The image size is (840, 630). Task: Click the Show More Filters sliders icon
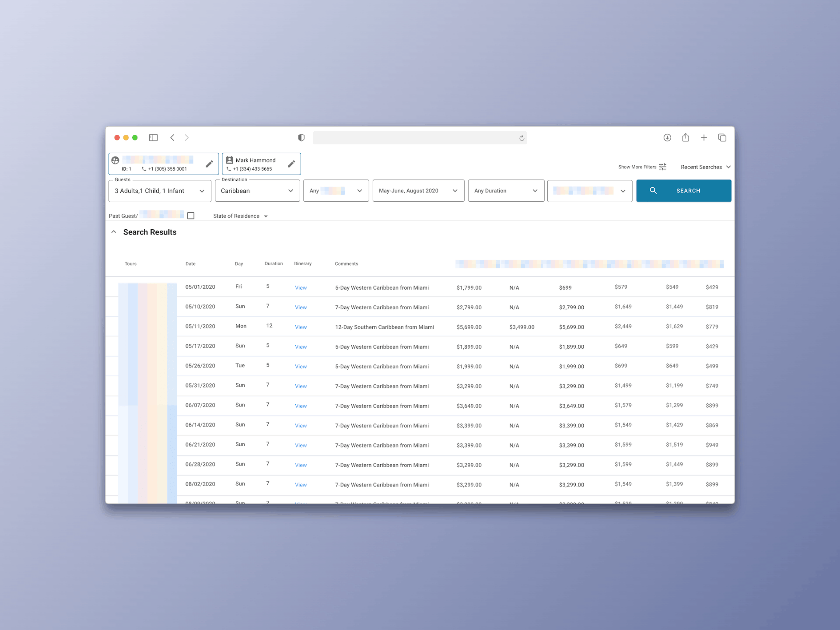[663, 167]
